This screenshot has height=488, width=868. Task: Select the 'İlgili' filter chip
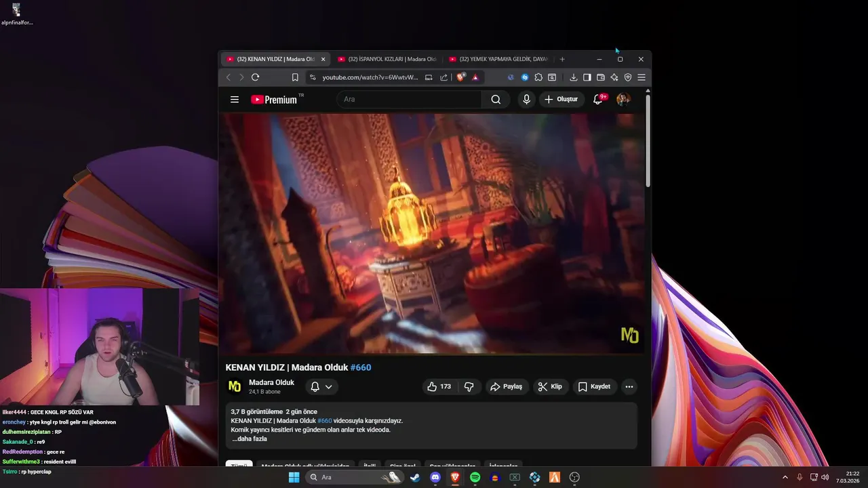pyautogui.click(x=370, y=465)
